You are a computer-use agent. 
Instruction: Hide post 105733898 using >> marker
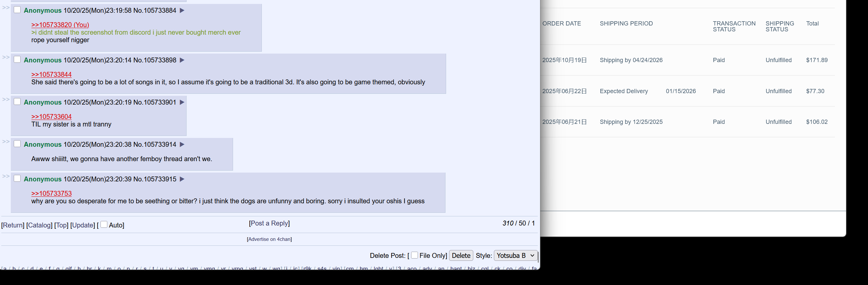click(x=6, y=57)
